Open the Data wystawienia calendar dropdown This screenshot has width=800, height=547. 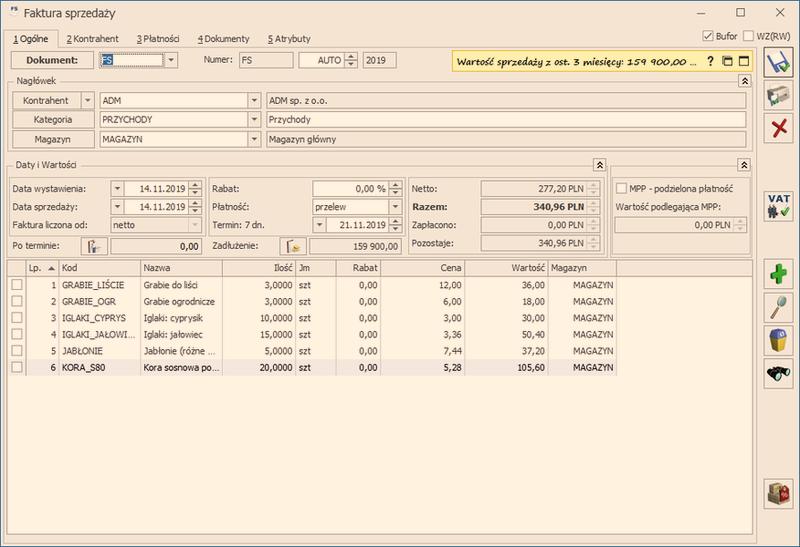pos(117,188)
